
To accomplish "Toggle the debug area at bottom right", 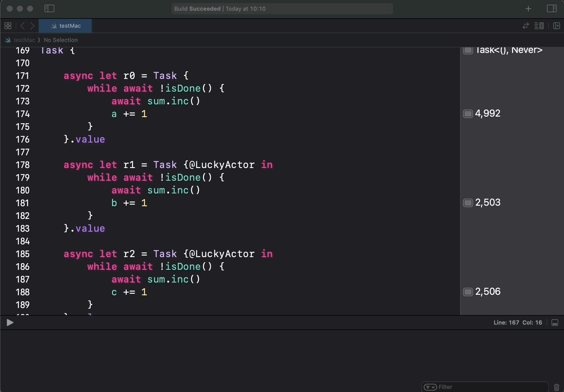I will point(555,323).
